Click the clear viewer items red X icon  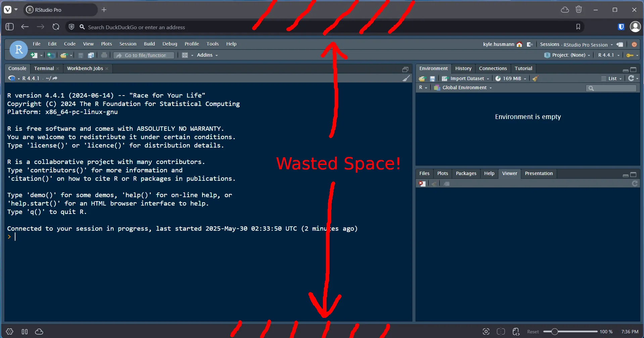pyautogui.click(x=422, y=184)
